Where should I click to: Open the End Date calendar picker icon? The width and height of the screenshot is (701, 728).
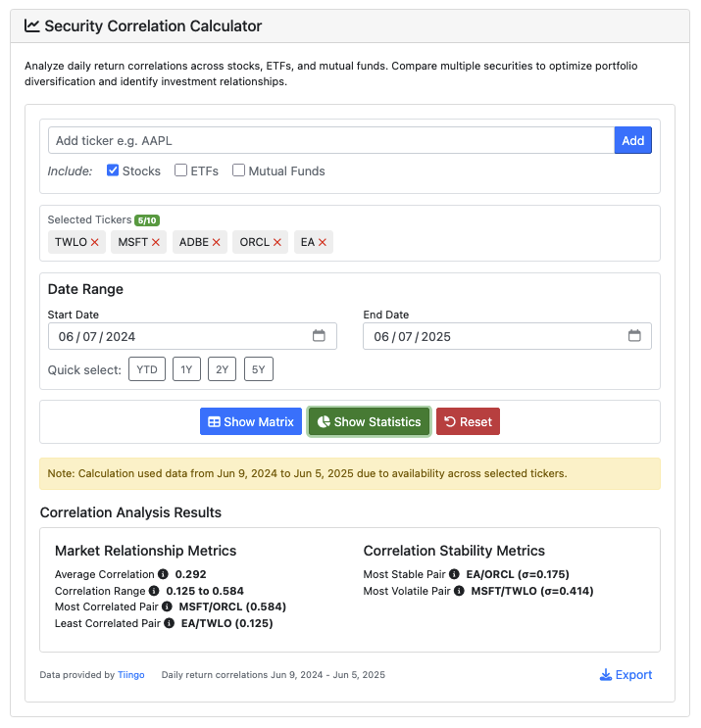click(634, 336)
